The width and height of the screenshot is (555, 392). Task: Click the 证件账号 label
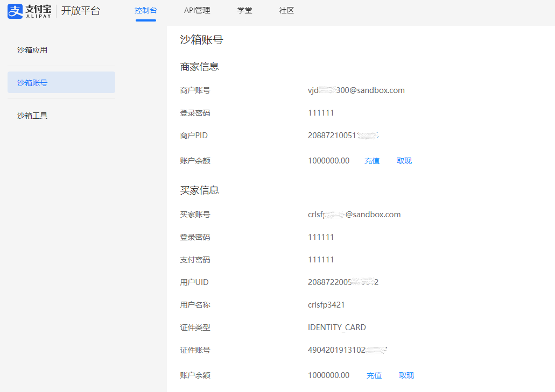(x=195, y=350)
